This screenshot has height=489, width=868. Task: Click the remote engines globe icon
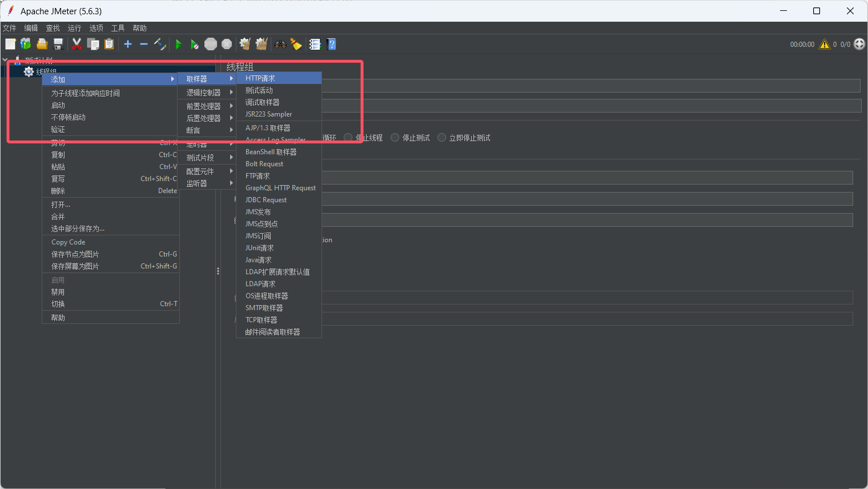pos(859,44)
